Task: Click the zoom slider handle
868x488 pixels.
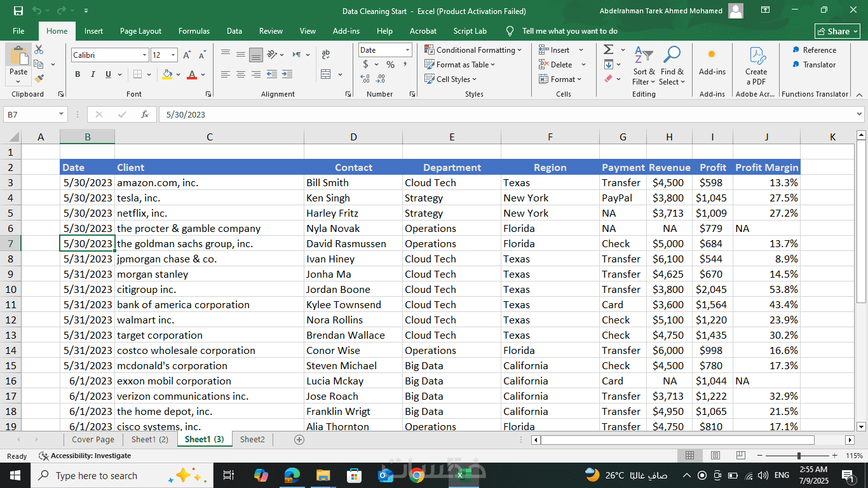Action: [x=799, y=456]
